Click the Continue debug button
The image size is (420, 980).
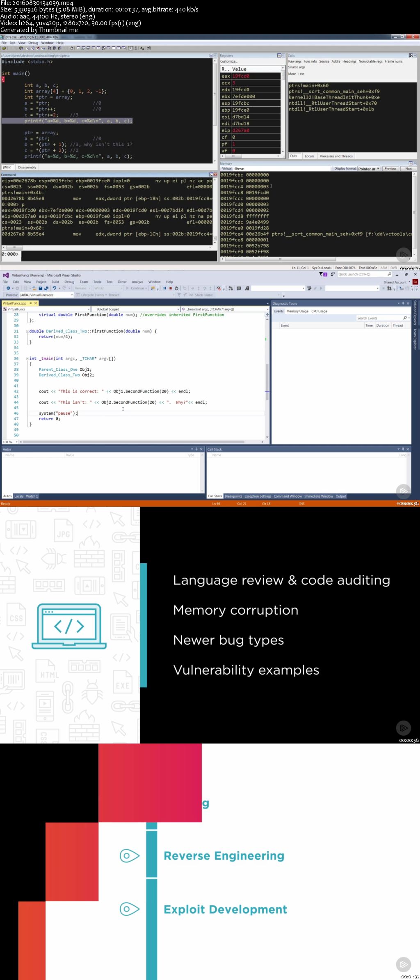136,288
